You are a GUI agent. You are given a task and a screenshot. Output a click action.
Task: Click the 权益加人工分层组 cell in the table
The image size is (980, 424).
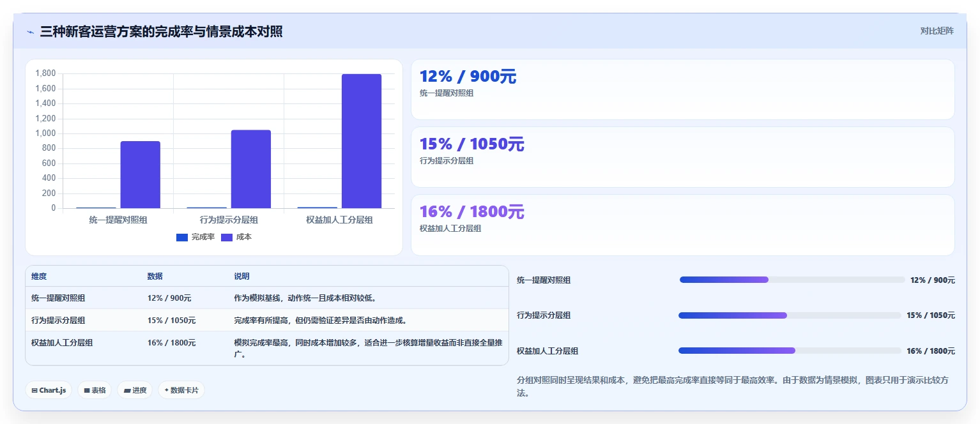point(62,343)
